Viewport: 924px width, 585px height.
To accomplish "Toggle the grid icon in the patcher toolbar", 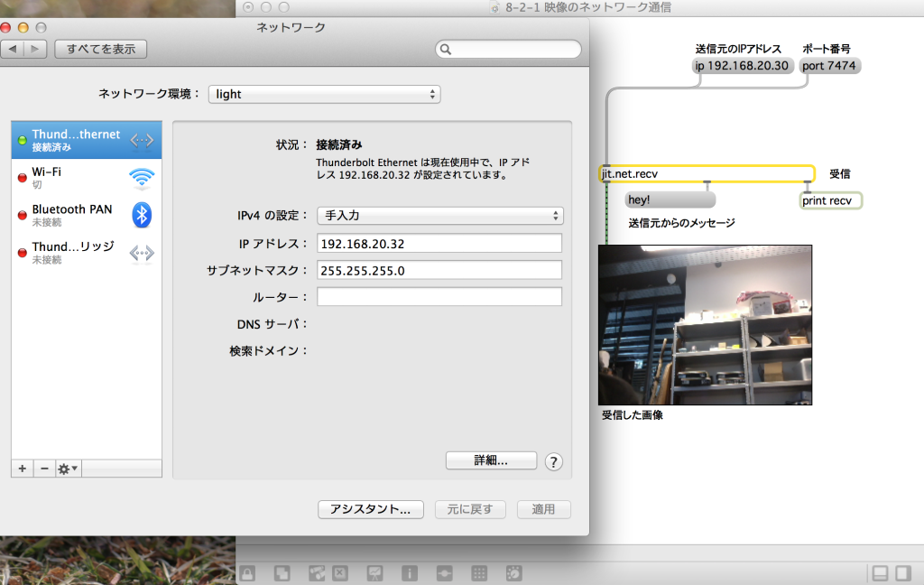I will pyautogui.click(x=479, y=573).
